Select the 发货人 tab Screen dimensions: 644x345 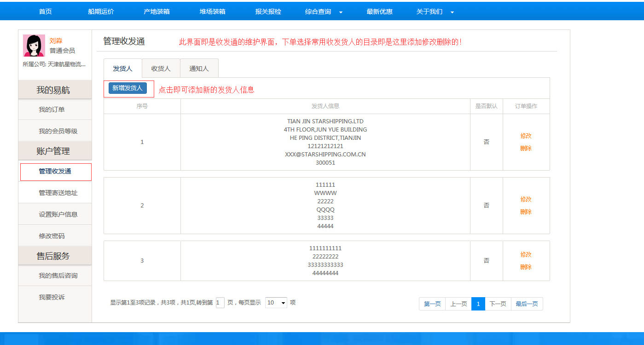coord(122,69)
